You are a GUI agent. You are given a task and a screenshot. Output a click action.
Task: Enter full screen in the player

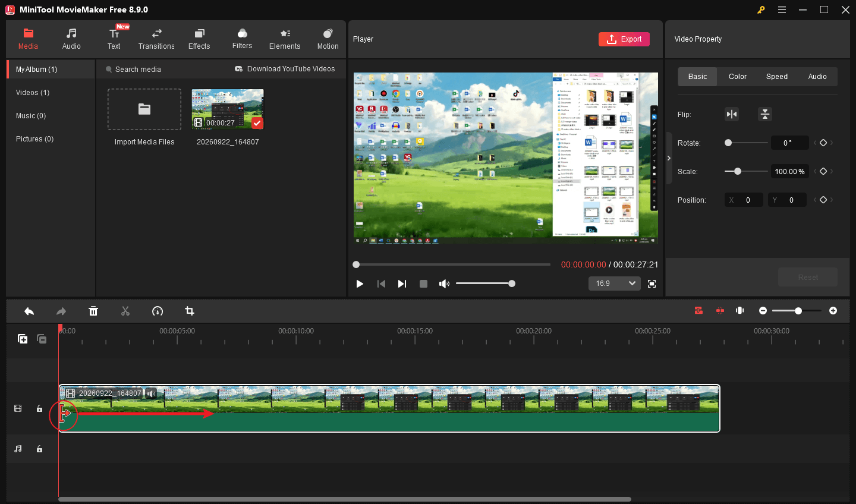(x=652, y=284)
